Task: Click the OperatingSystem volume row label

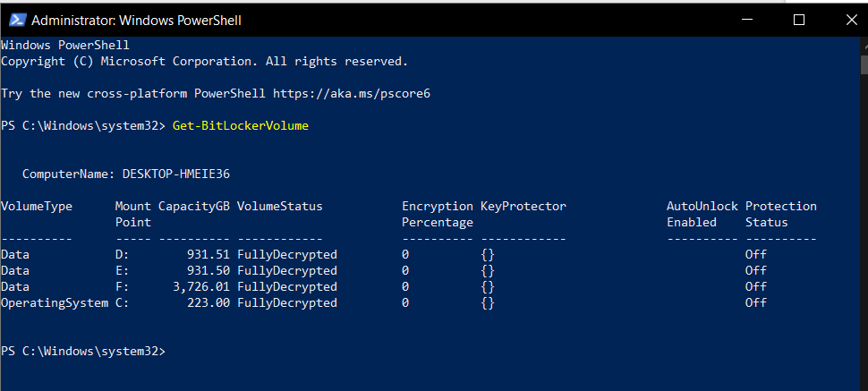Action: tap(55, 302)
